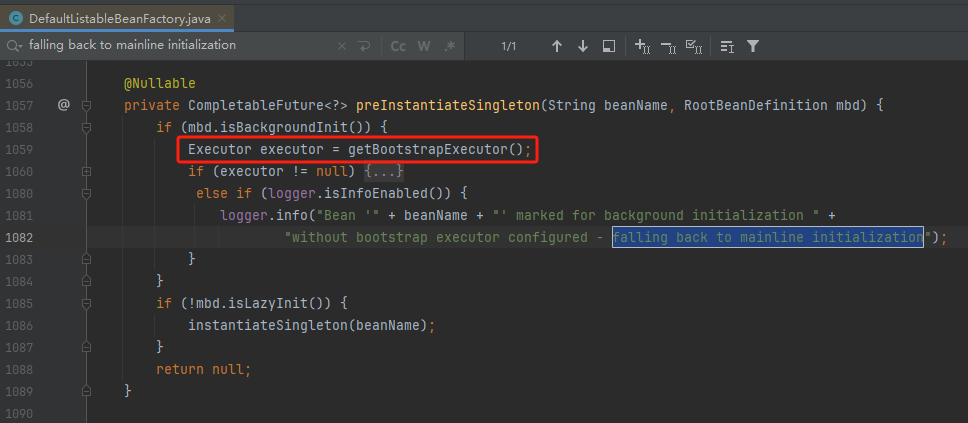Click line number 1086
968x423 pixels.
19,325
